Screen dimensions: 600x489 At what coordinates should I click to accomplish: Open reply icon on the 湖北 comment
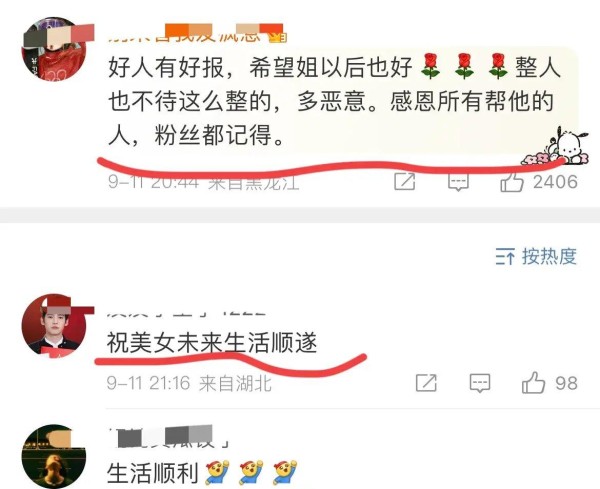[480, 383]
